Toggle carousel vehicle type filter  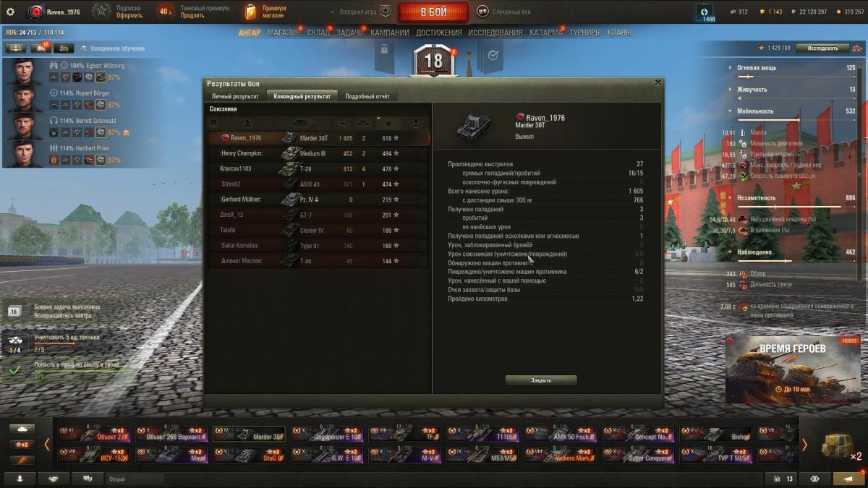pos(22,429)
